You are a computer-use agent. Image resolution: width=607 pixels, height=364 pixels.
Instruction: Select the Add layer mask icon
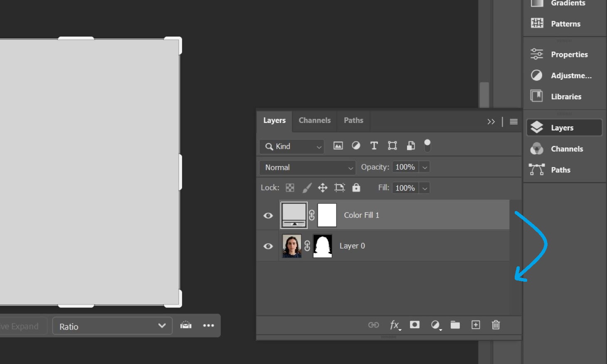[414, 325]
